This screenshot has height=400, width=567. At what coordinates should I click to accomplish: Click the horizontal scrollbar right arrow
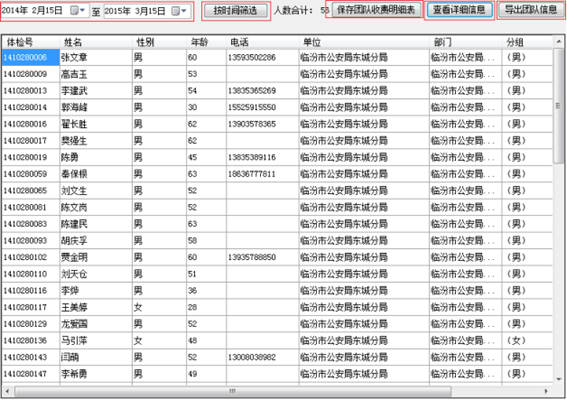(546, 391)
